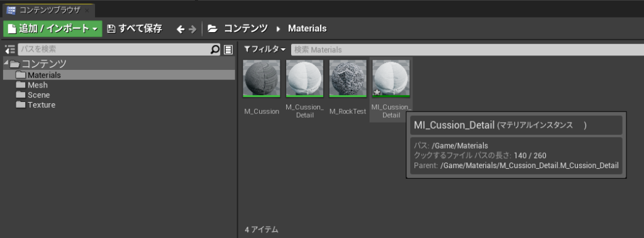Select コンテンツ in the breadcrumb path
644x238 pixels.
tap(246, 28)
